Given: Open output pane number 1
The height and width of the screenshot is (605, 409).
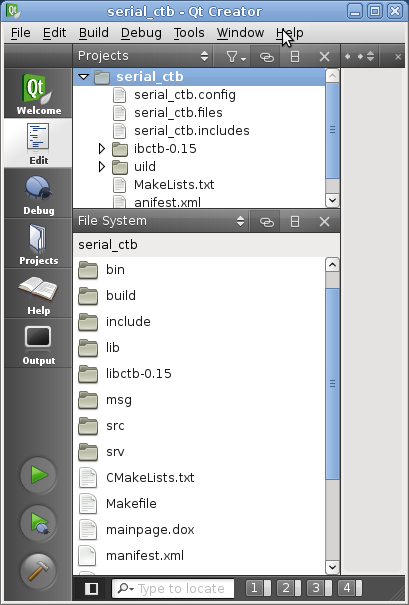Looking at the screenshot, I should 258,588.
